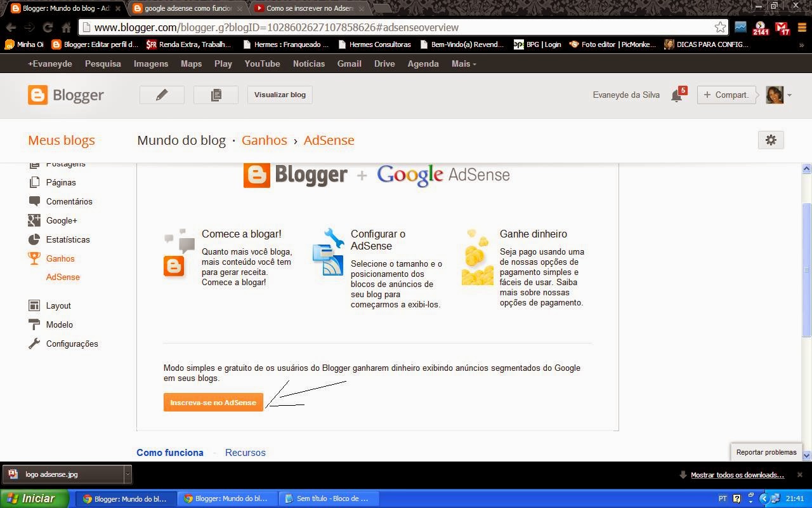The image size is (812, 508).
Task: Click the Reportar problemas button
Action: click(766, 452)
